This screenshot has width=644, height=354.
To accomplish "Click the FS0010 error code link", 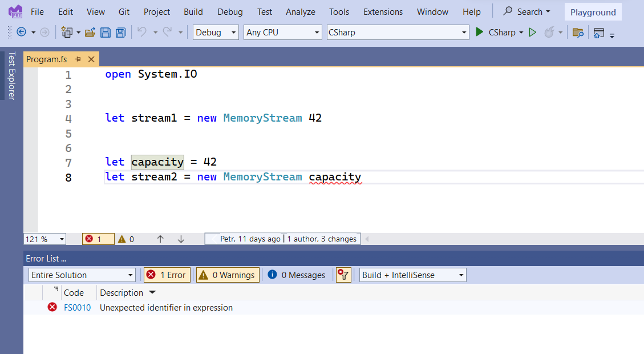I will [x=76, y=307].
